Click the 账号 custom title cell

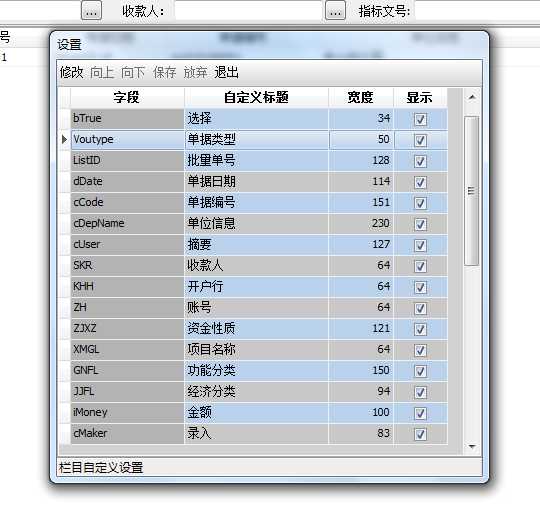click(x=257, y=308)
